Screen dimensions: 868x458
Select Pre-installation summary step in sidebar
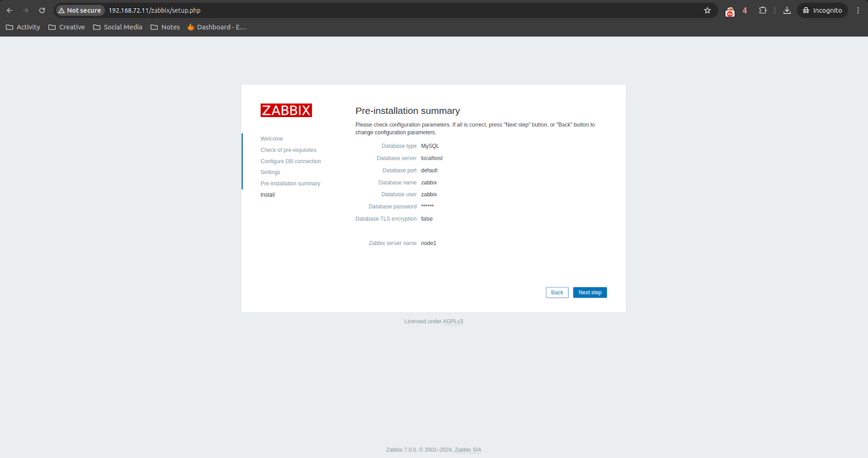coord(290,184)
